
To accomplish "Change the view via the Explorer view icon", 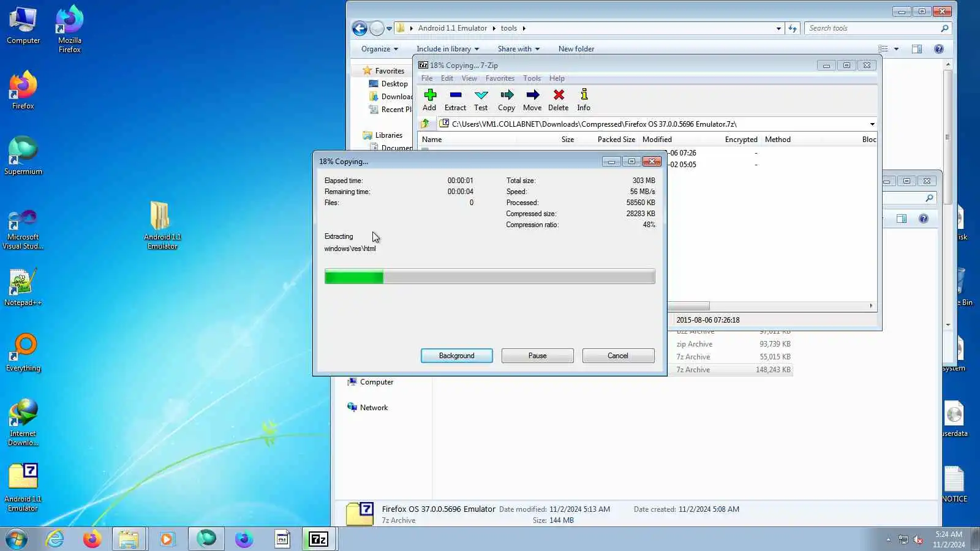I will pyautogui.click(x=883, y=49).
